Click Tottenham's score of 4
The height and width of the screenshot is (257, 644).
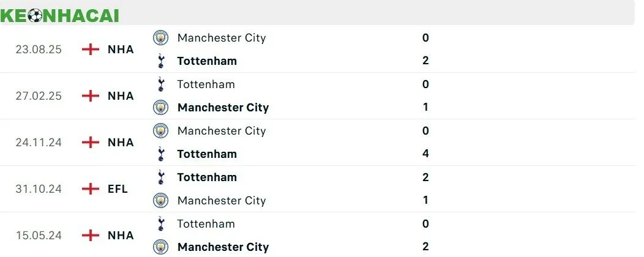click(425, 154)
